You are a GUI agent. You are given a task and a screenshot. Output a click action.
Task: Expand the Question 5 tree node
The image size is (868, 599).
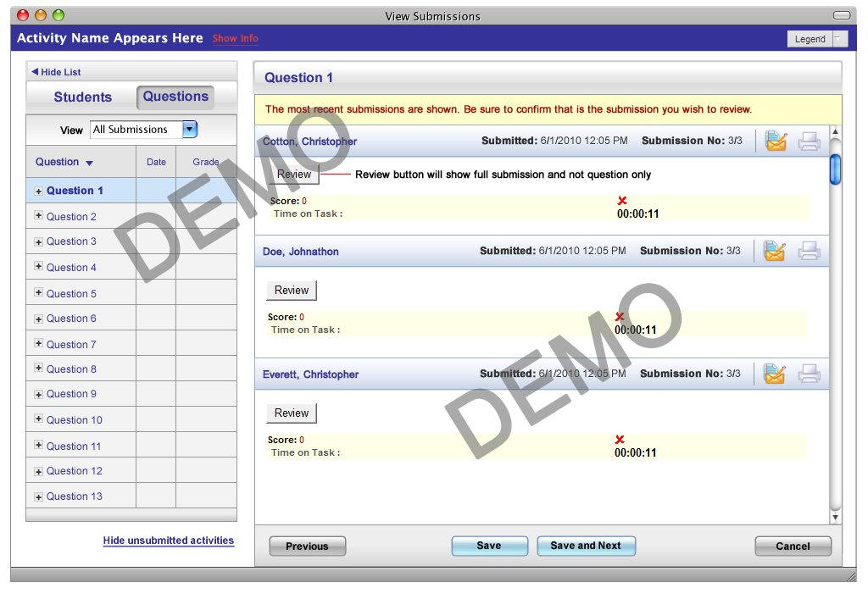[x=38, y=293]
